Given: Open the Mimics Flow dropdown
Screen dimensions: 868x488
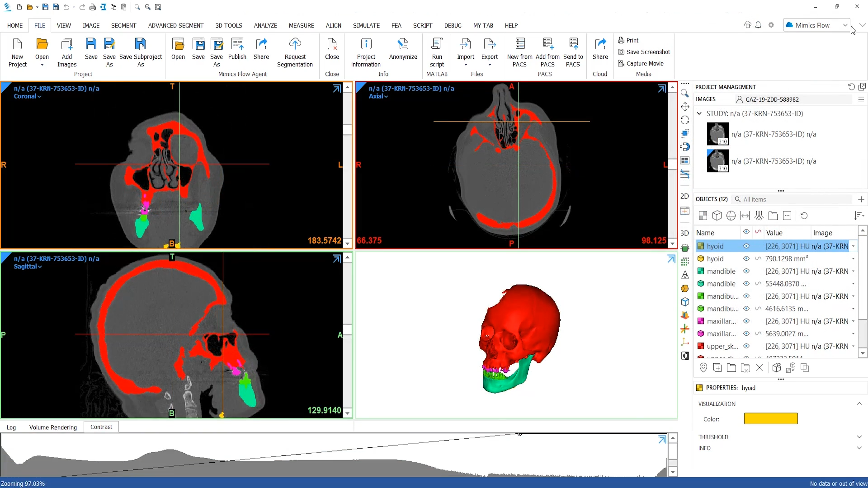Looking at the screenshot, I should pos(816,25).
